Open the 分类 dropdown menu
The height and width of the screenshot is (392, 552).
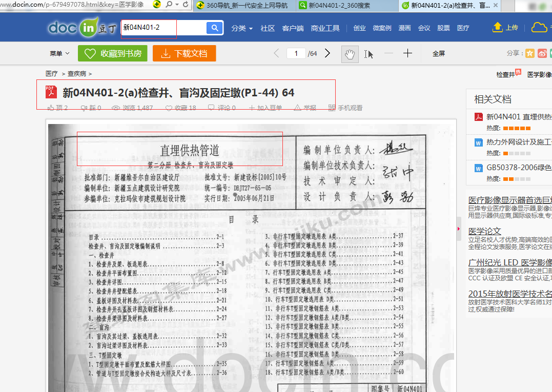242,28
